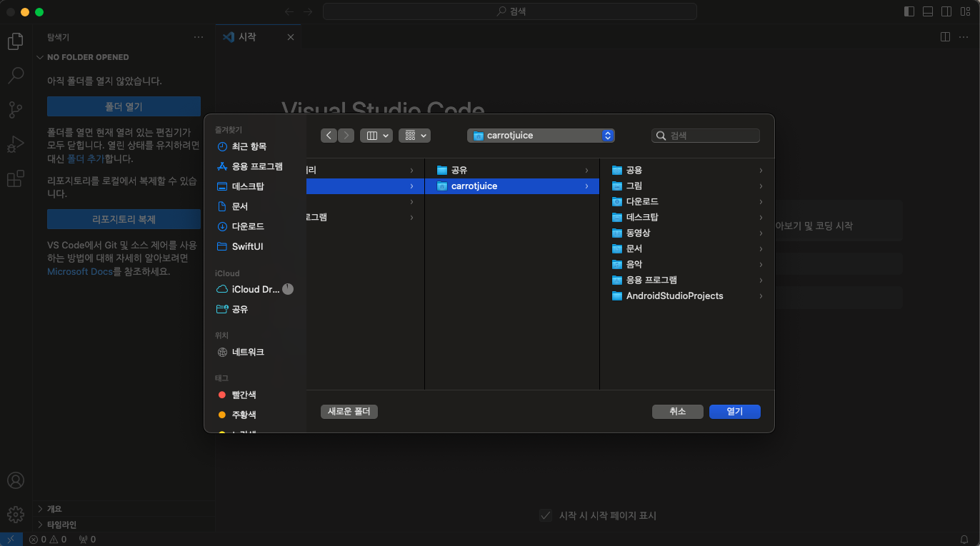Screen dimensions: 980x546
Task: Click the 새로운 폴더 button
Action: point(349,412)
